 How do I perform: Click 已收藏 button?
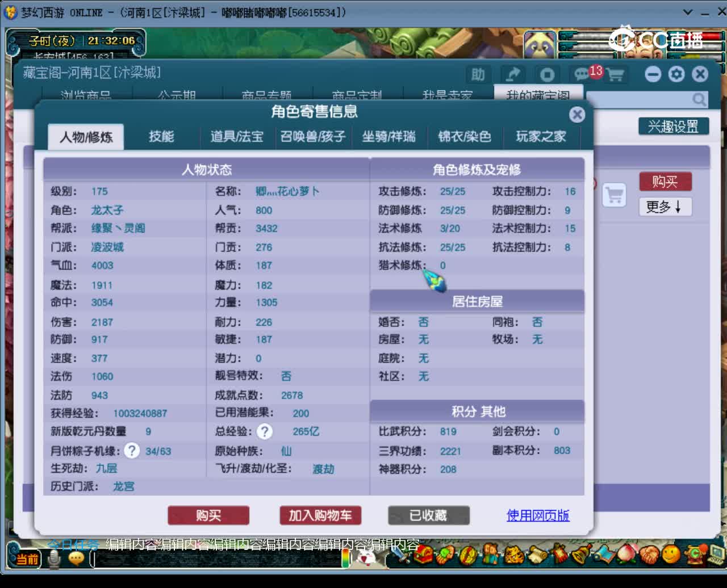tap(429, 515)
